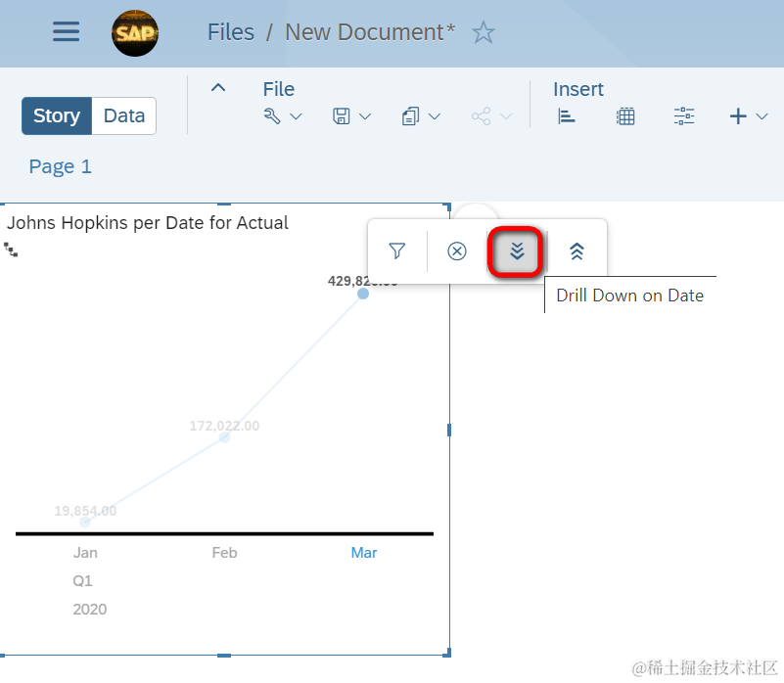Click the exclude circled-x icon in the popup

pos(456,251)
